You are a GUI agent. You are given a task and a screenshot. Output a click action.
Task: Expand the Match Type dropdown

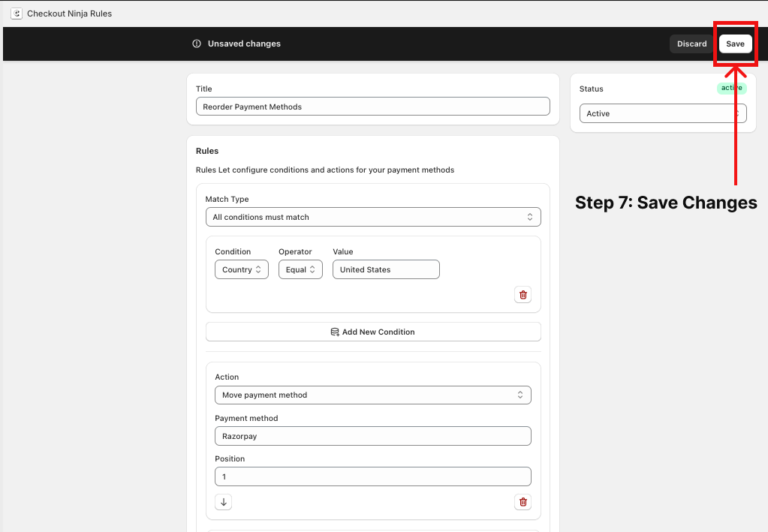[x=373, y=217]
